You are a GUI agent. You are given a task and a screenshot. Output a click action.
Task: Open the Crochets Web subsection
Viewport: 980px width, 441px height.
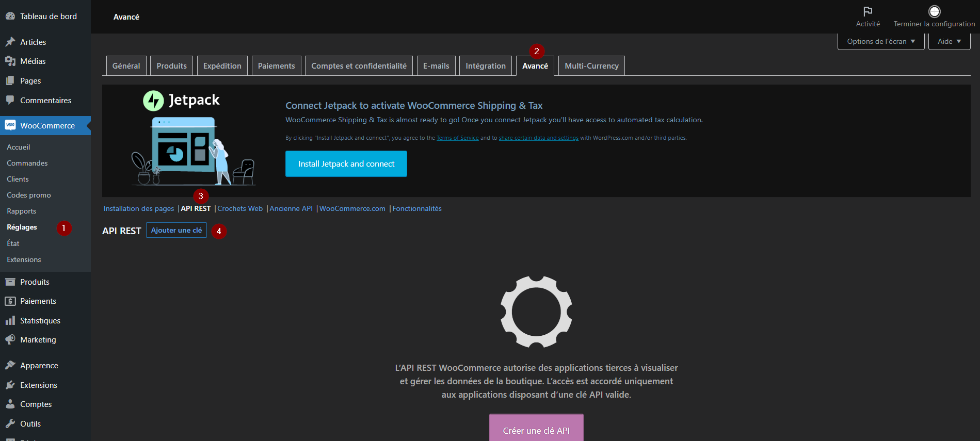[x=240, y=208]
